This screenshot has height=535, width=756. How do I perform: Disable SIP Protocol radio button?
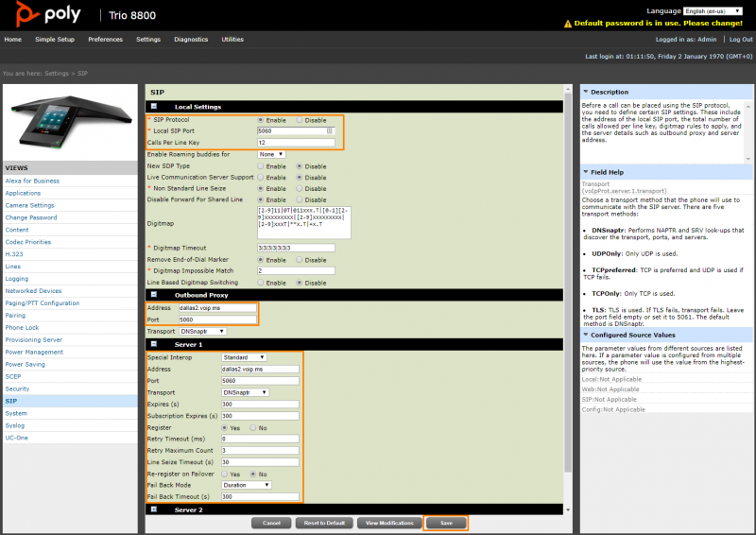coord(300,120)
